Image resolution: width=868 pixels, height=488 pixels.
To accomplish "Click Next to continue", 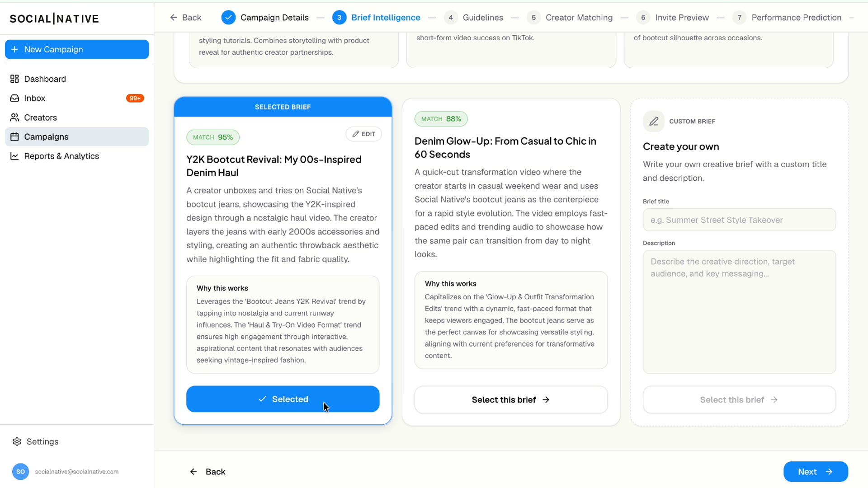I will point(816,472).
